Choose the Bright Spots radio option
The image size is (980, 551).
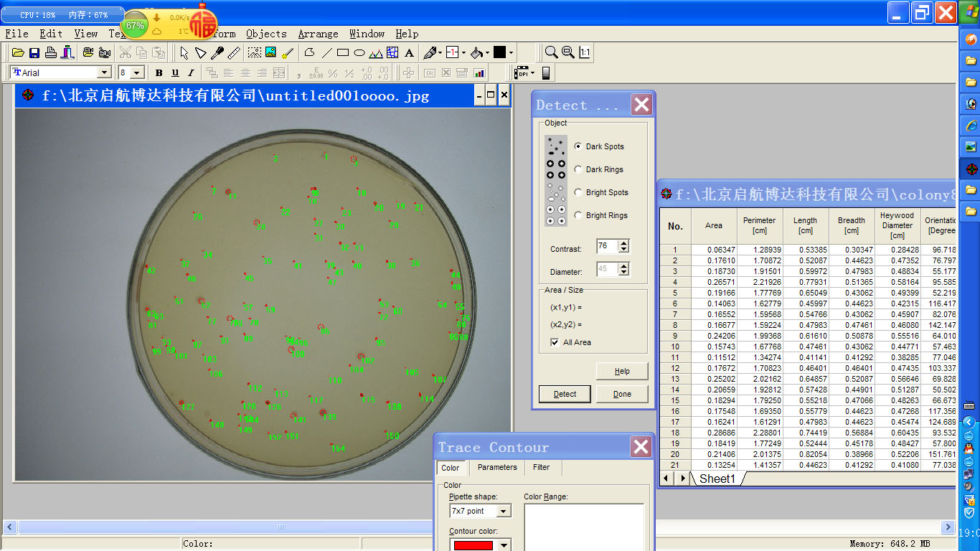tap(578, 192)
